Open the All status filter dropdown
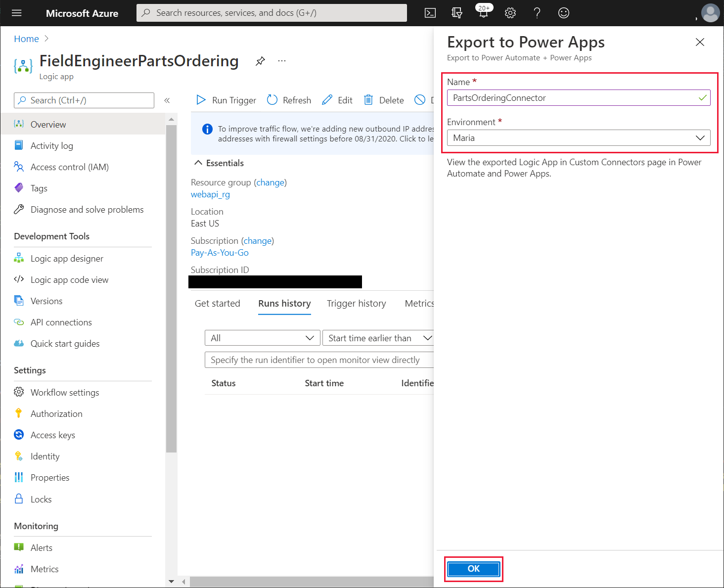 [x=262, y=338]
